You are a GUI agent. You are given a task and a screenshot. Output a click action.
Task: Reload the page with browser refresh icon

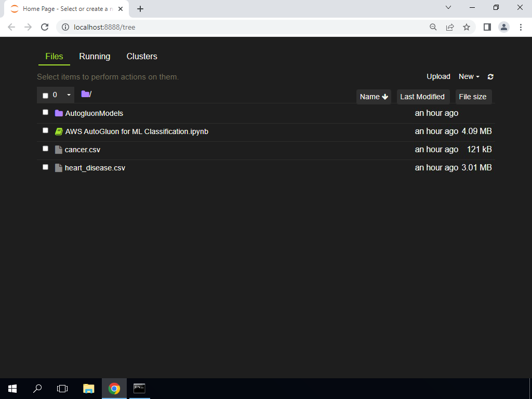pyautogui.click(x=45, y=27)
